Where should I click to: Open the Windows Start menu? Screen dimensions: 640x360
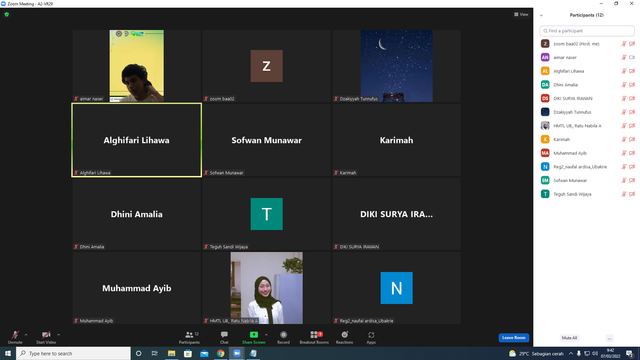pyautogui.click(x=8, y=353)
